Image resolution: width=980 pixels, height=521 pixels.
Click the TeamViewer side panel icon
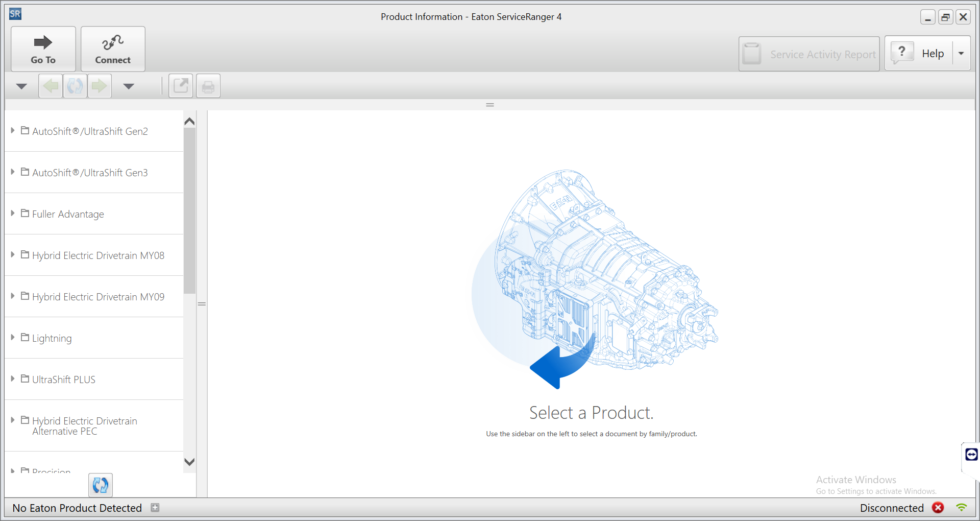(971, 454)
